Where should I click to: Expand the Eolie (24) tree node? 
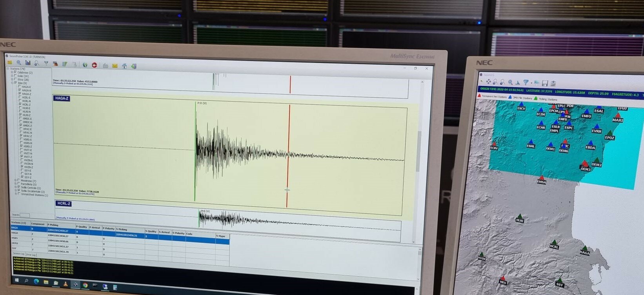tap(12, 76)
